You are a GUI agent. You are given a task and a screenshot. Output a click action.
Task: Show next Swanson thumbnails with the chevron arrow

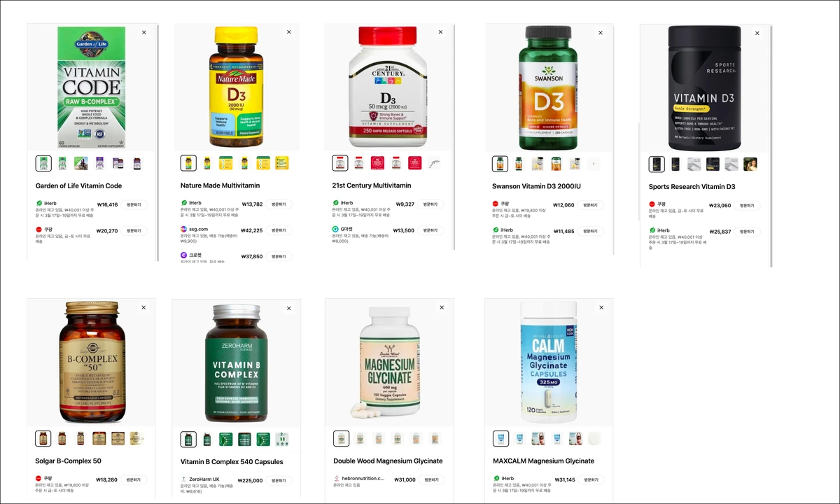pos(594,164)
